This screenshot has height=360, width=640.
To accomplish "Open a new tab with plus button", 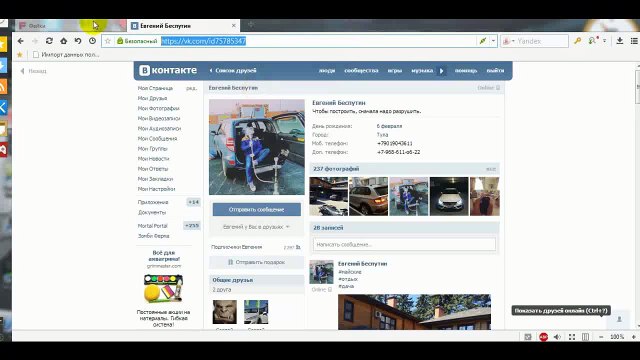I will (x=251, y=25).
